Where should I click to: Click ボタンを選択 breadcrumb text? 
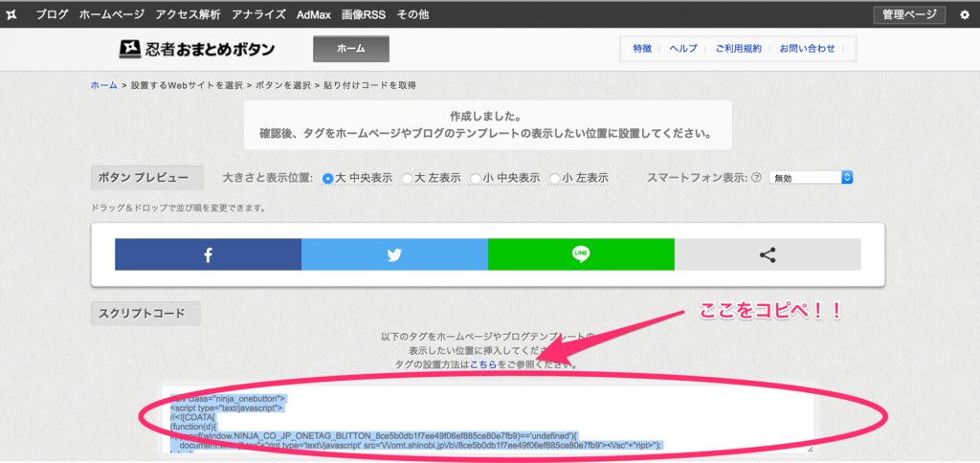[283, 85]
